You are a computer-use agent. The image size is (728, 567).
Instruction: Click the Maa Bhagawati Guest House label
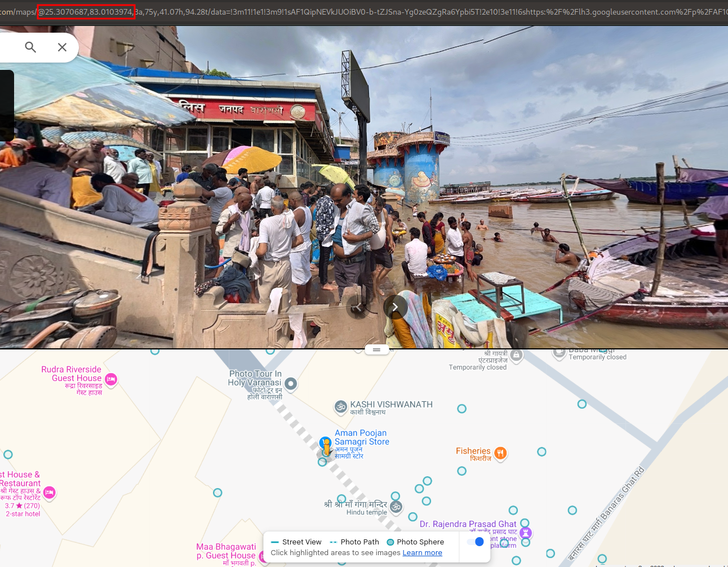pos(226,551)
